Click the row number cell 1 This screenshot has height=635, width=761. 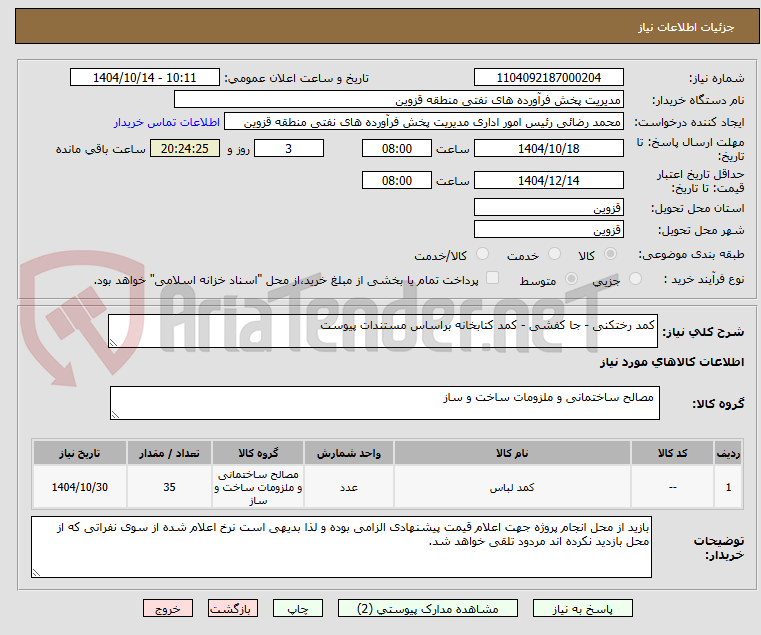pyautogui.click(x=728, y=487)
